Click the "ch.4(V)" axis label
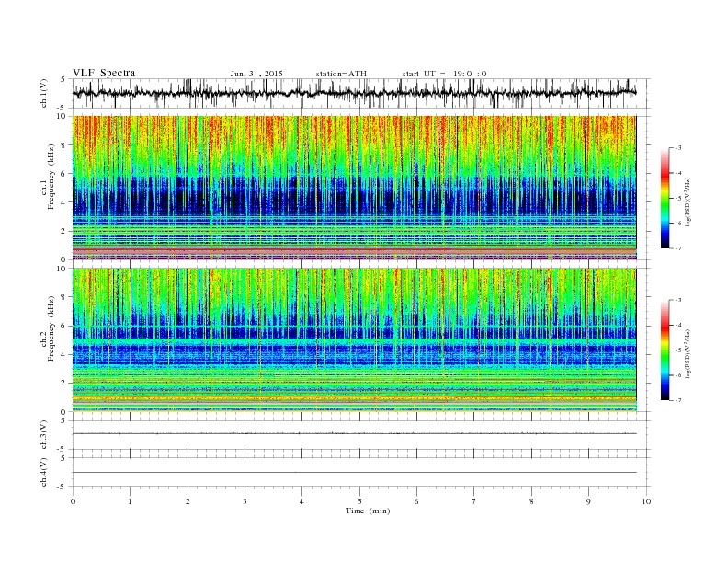The height and width of the screenshot is (563, 728). (44, 472)
